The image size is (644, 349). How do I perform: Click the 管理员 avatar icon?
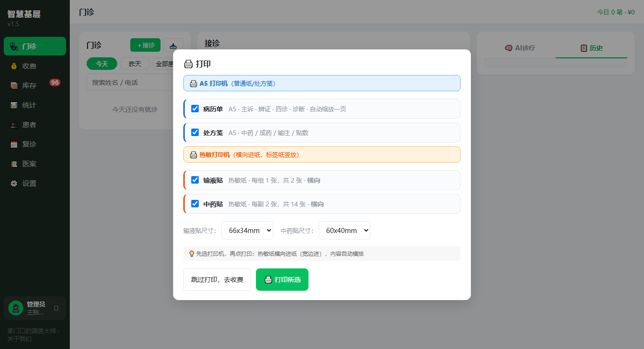tap(16, 308)
